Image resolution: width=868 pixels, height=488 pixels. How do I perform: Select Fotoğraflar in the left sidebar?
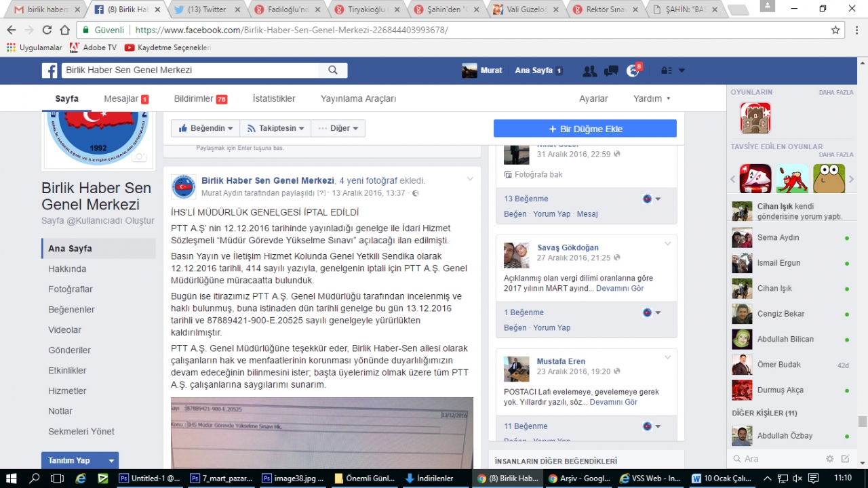point(71,289)
